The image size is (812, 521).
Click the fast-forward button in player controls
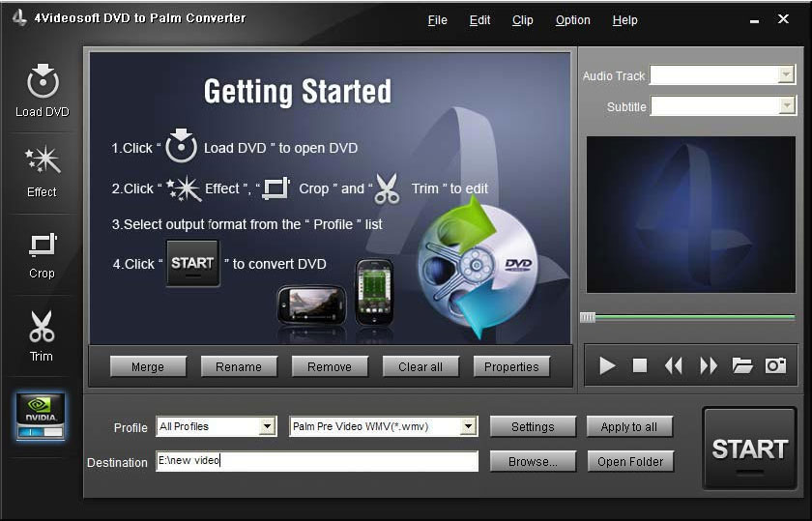(x=709, y=365)
